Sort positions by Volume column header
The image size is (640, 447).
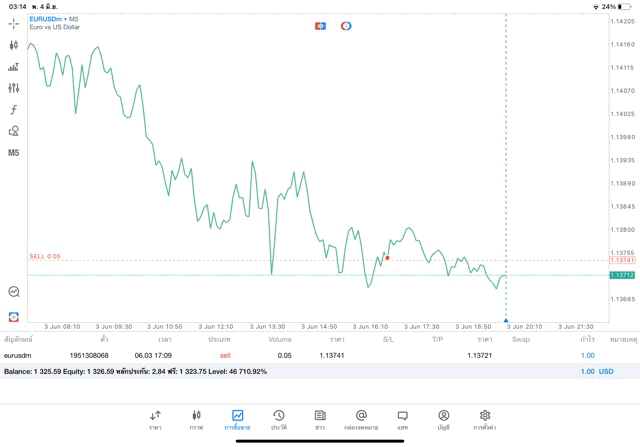tap(280, 340)
